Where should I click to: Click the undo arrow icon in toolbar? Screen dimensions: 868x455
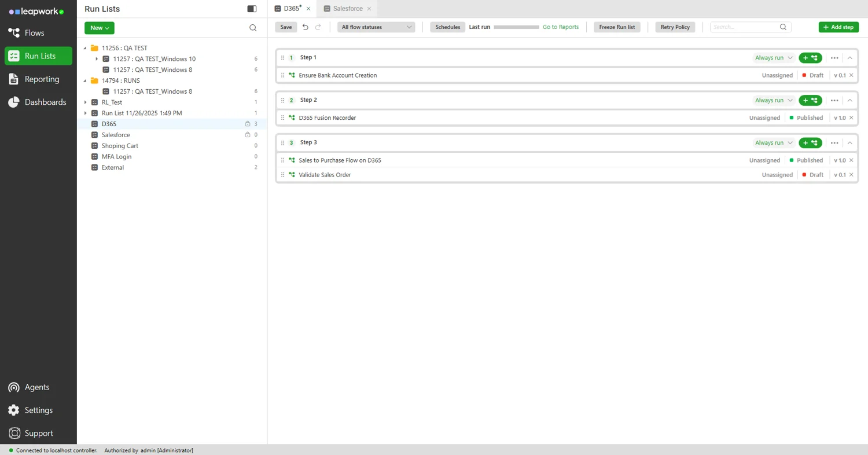pyautogui.click(x=306, y=27)
